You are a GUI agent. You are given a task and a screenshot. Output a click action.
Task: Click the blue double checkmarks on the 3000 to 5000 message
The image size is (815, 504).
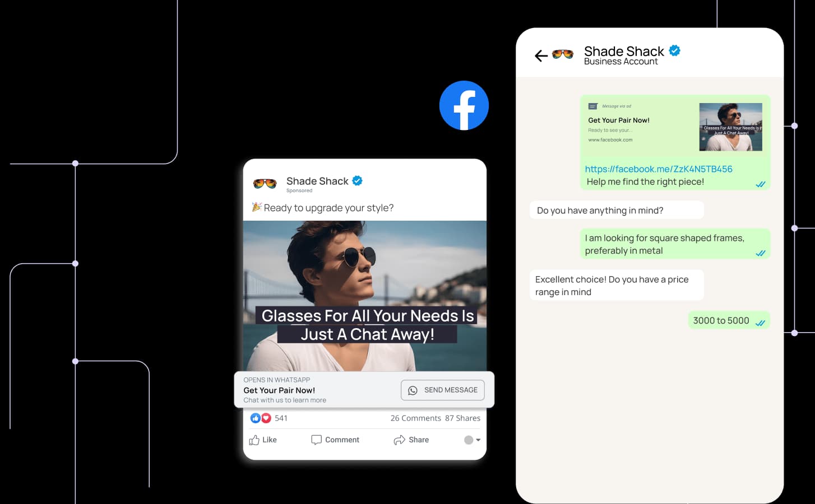click(x=761, y=323)
